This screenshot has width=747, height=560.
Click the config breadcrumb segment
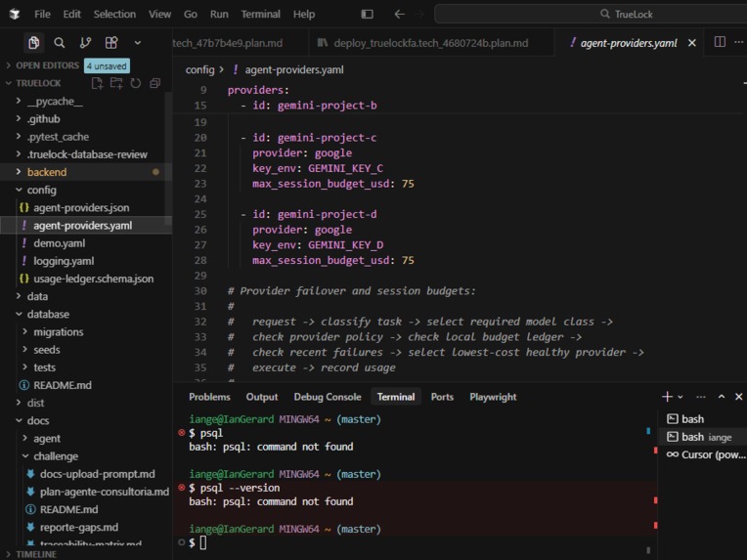[199, 70]
